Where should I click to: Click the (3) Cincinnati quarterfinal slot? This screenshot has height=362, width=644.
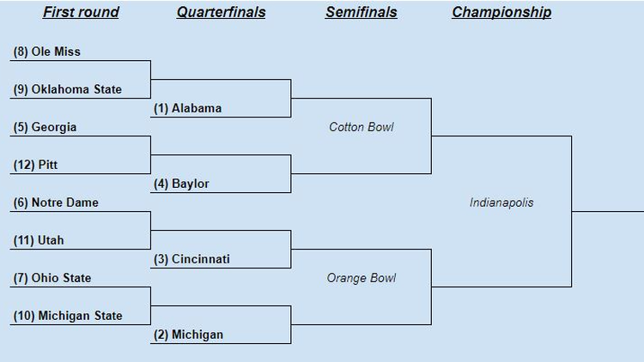point(191,259)
